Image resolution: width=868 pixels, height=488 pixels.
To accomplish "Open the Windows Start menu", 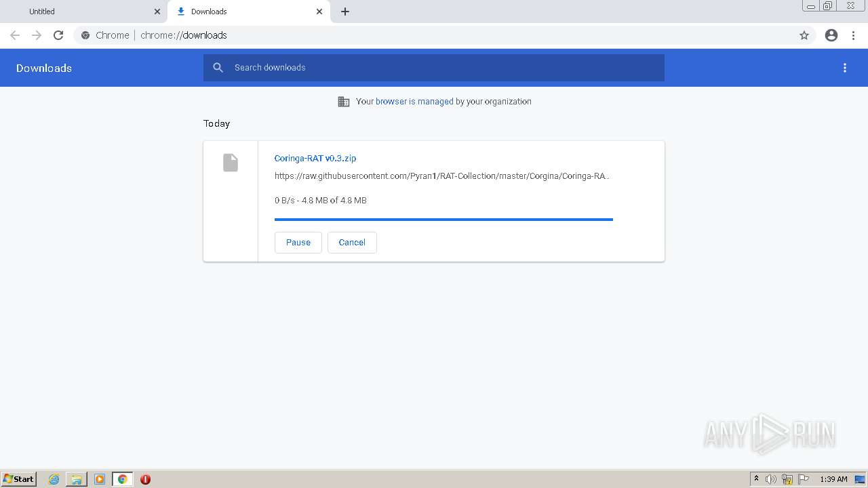I will tap(19, 479).
